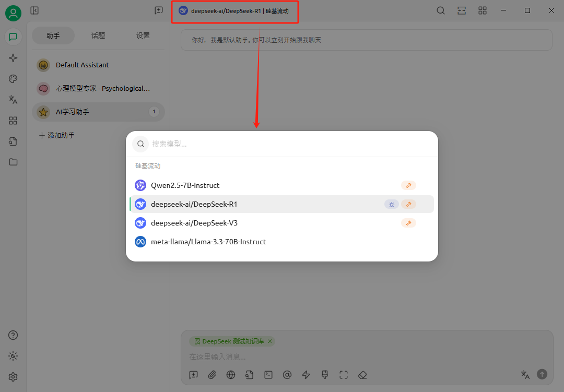Choose the meta-llama/Llama-3.3-70B-Instruct model
The height and width of the screenshot is (392, 564).
(282, 242)
